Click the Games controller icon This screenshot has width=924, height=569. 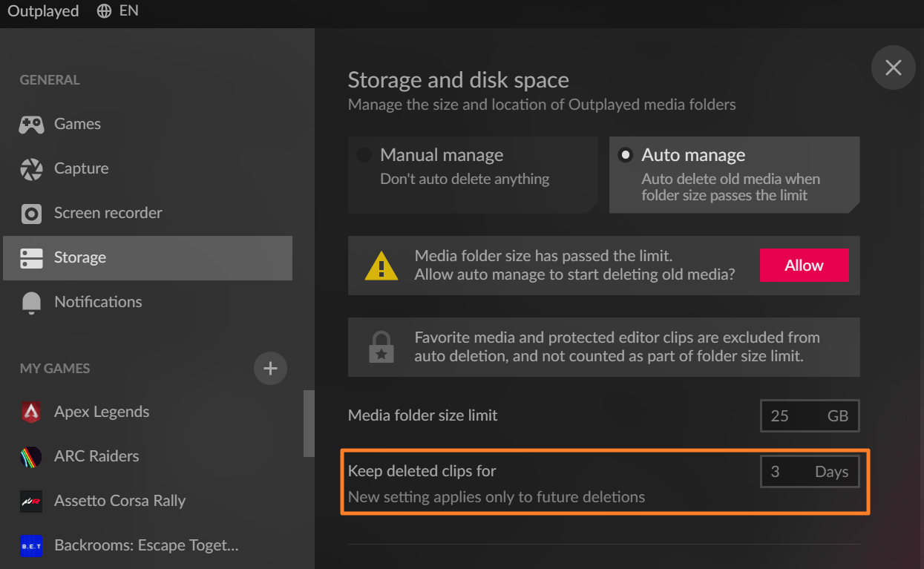coord(31,124)
